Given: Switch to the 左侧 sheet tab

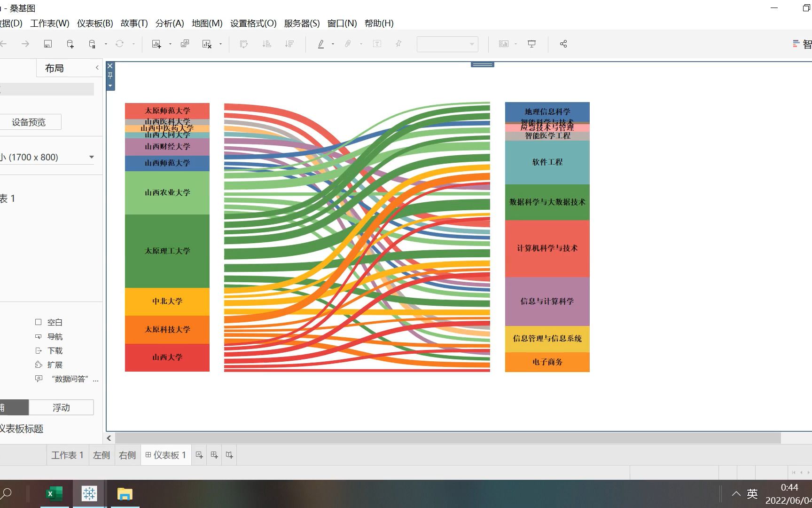Looking at the screenshot, I should [x=101, y=455].
